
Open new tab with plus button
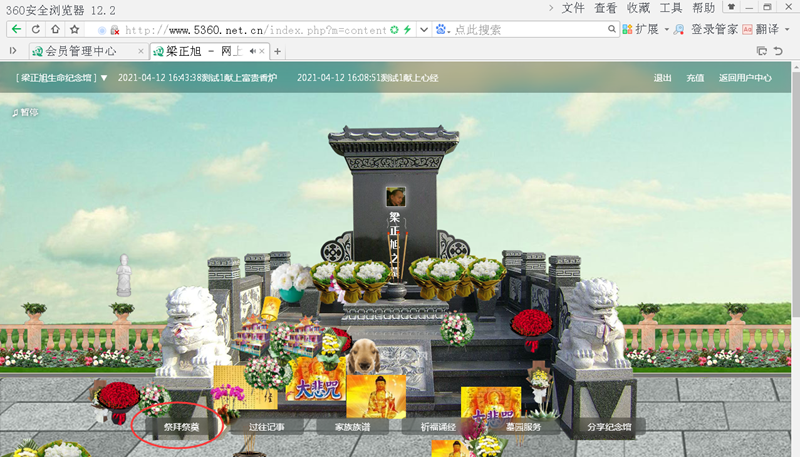[x=277, y=51]
